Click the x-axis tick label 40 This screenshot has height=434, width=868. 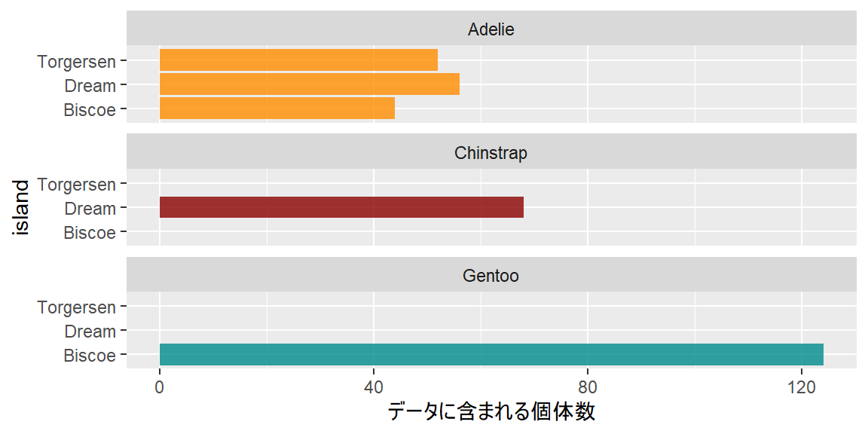pyautogui.click(x=374, y=388)
